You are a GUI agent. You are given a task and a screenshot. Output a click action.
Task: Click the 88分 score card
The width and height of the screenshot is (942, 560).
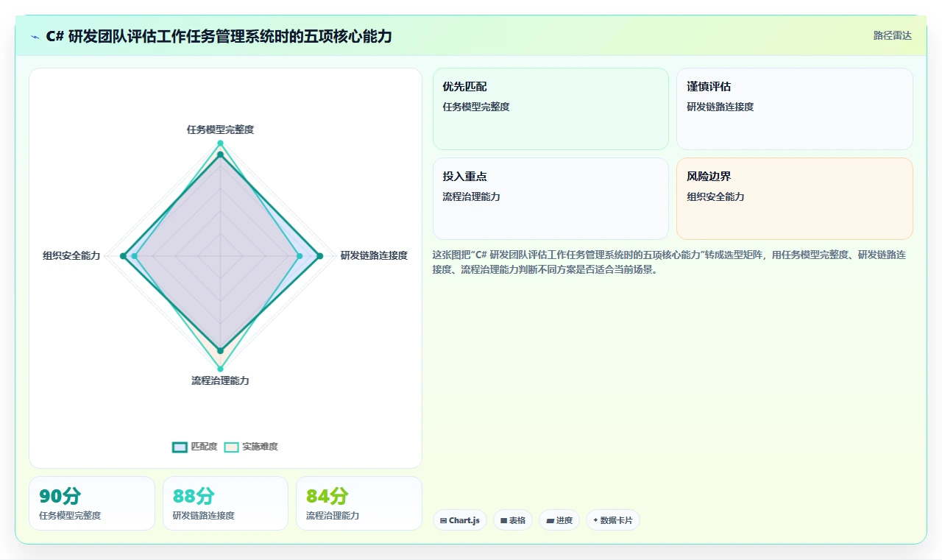(x=225, y=503)
